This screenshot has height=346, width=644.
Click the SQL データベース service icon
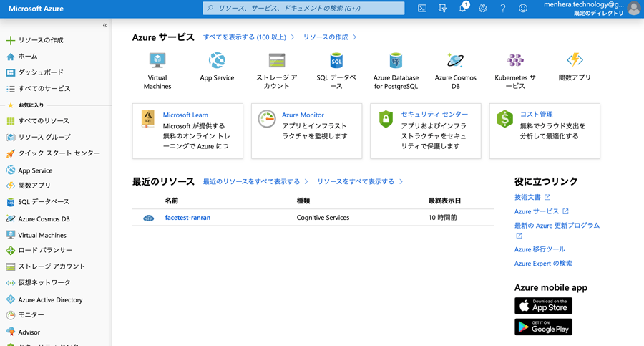[336, 61]
